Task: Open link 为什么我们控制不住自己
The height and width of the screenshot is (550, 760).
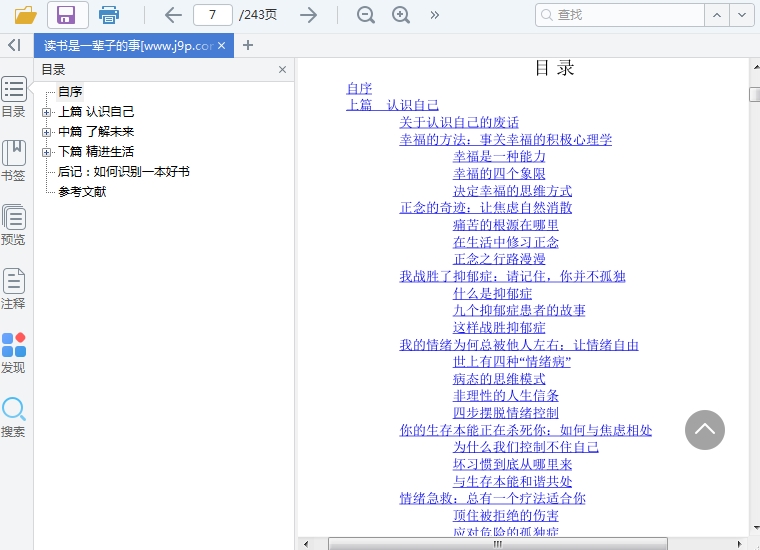Action: pyautogui.click(x=525, y=447)
